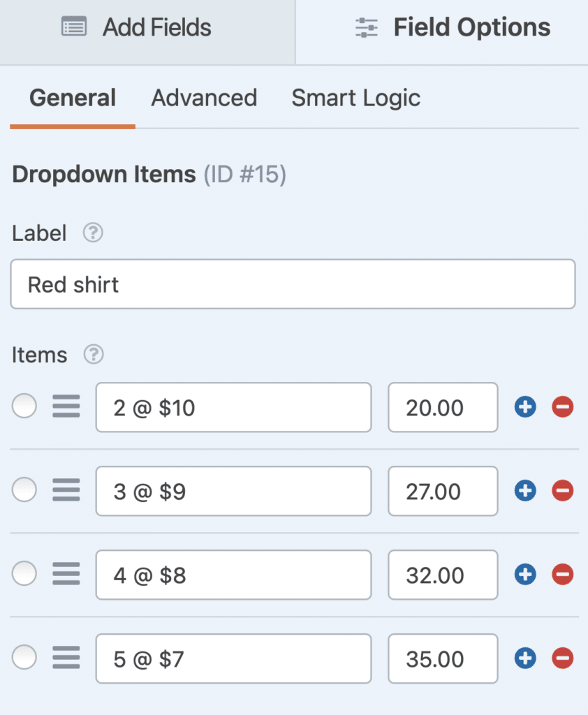The height and width of the screenshot is (715, 588).
Task: Switch to the Advanced tab
Action: (203, 98)
